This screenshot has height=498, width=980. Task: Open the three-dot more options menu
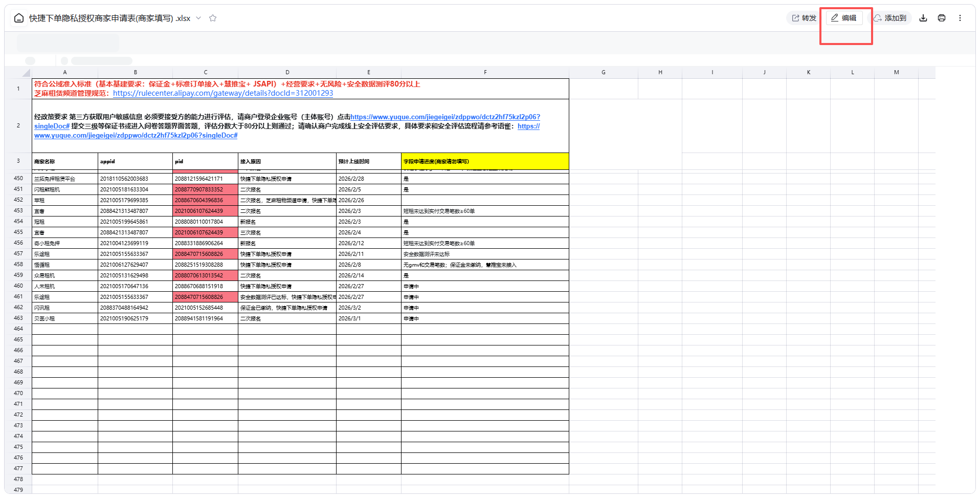(x=960, y=18)
